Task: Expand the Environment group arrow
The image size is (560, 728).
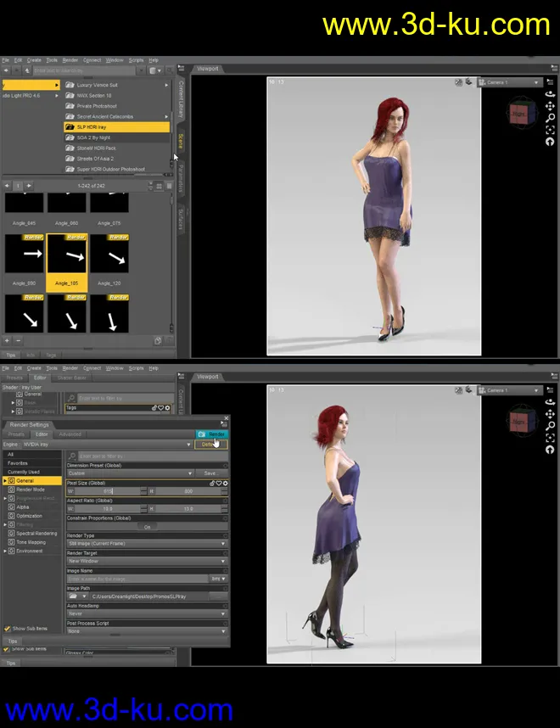Action: coord(5,551)
